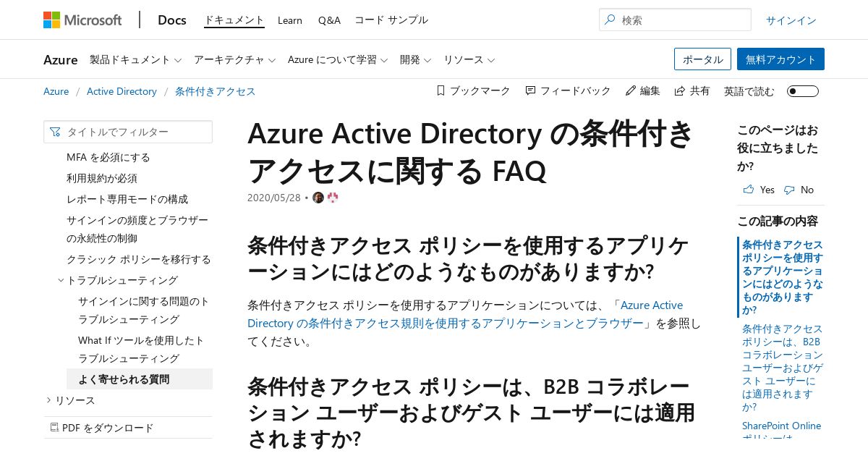Viewport: 868px width, 456px height.
Task: Jump to B2B コラボレーション section in contents
Action: 783,368
